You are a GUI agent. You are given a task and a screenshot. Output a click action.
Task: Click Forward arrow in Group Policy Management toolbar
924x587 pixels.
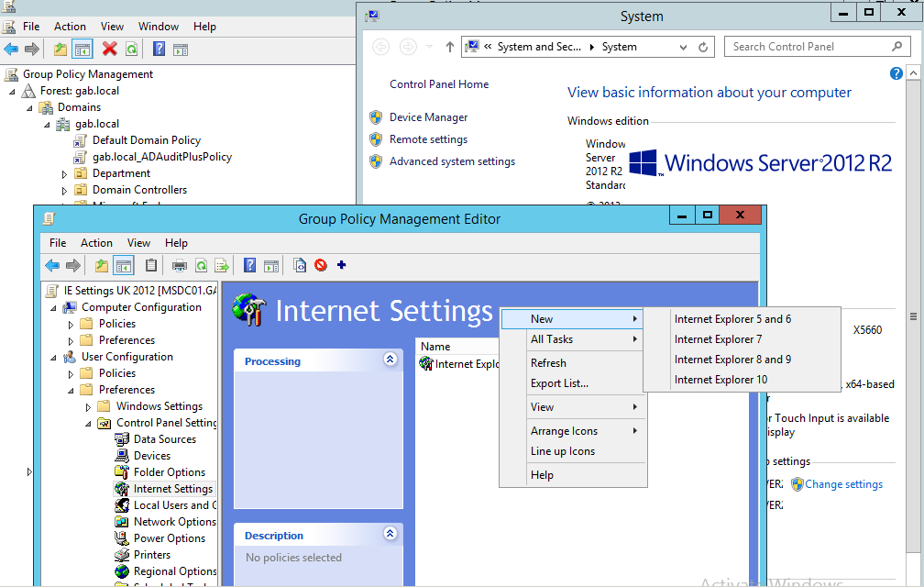[x=32, y=49]
